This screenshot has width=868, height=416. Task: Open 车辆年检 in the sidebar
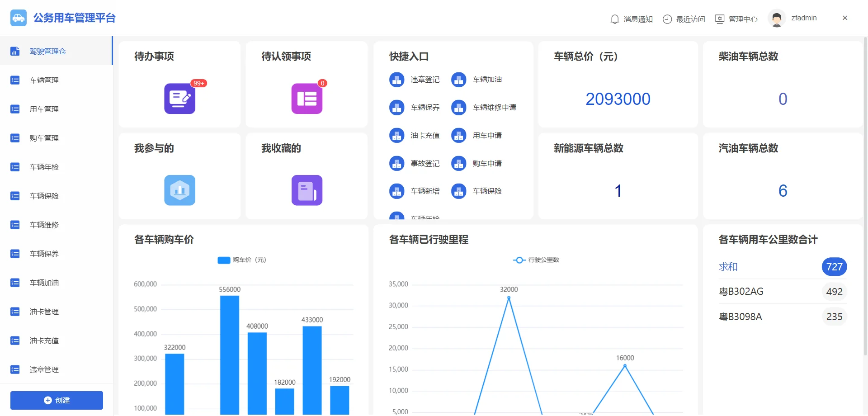(x=56, y=167)
